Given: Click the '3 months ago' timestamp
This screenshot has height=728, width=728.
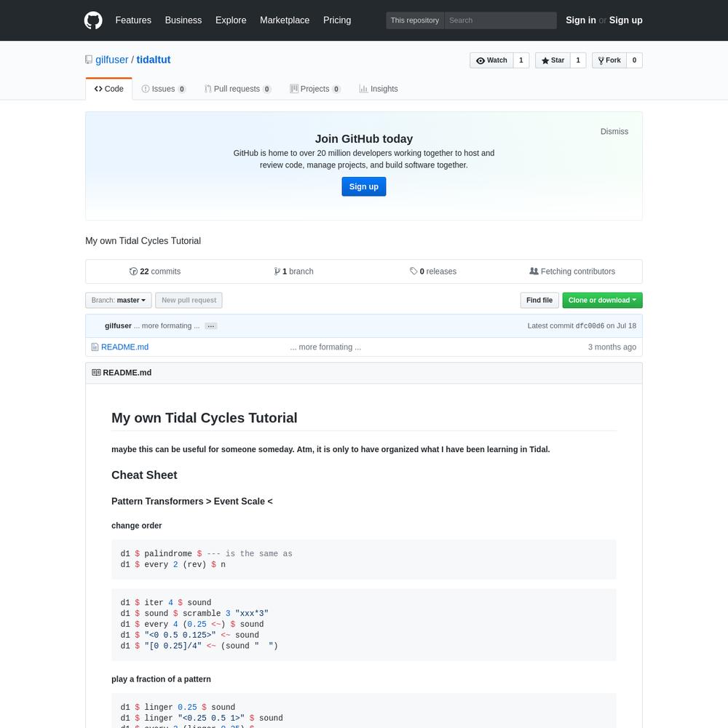Looking at the screenshot, I should tap(612, 347).
